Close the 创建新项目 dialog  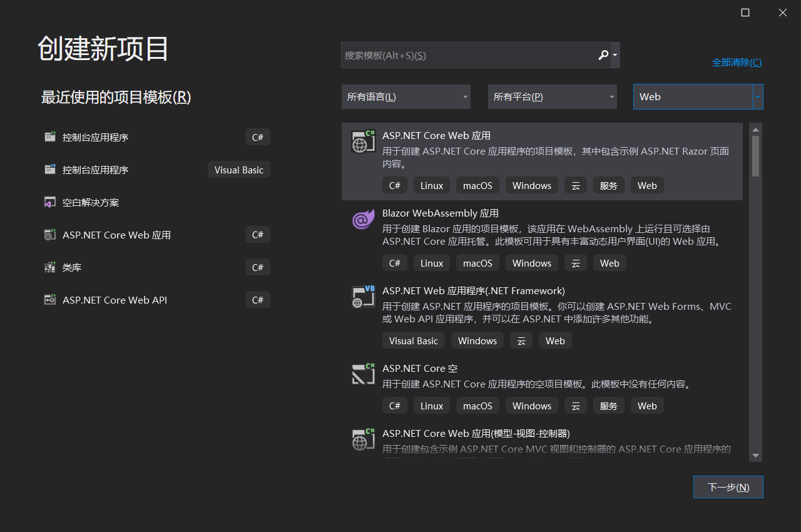point(783,13)
